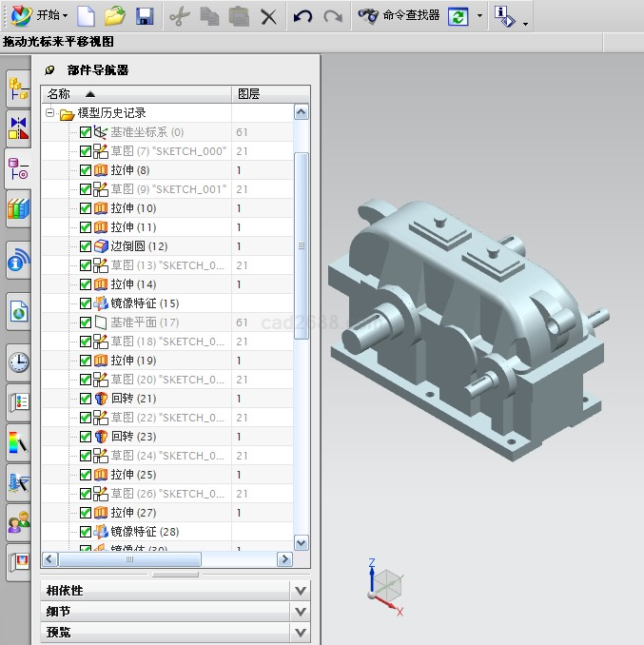Uncheck the 镜像特征 (15) checkbox
This screenshot has height=645, width=644.
point(86,303)
